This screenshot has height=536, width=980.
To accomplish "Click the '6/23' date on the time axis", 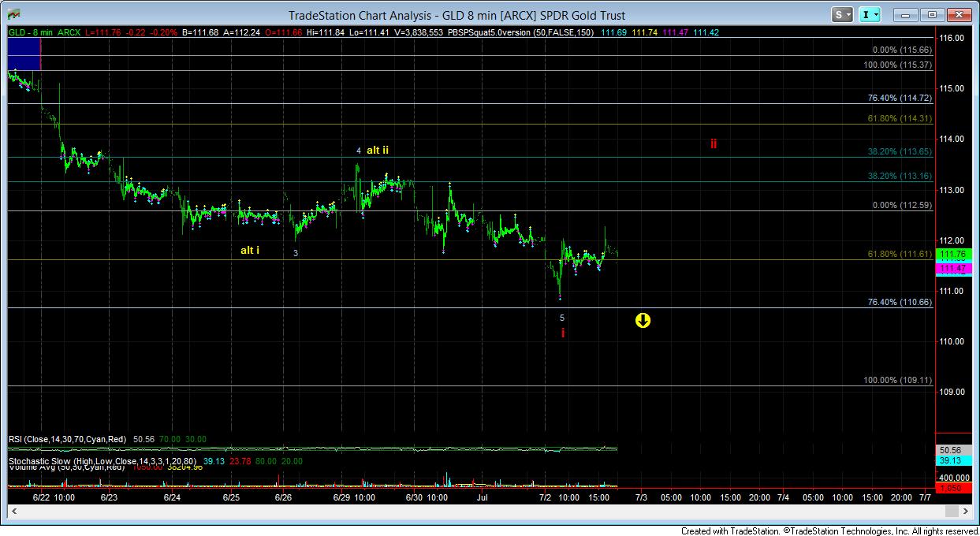I will (110, 498).
